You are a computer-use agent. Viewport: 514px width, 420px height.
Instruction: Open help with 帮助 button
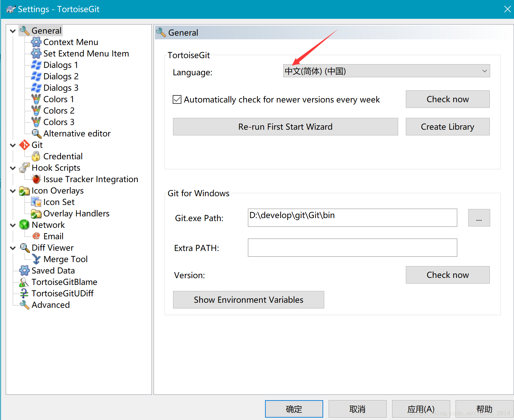[484, 409]
